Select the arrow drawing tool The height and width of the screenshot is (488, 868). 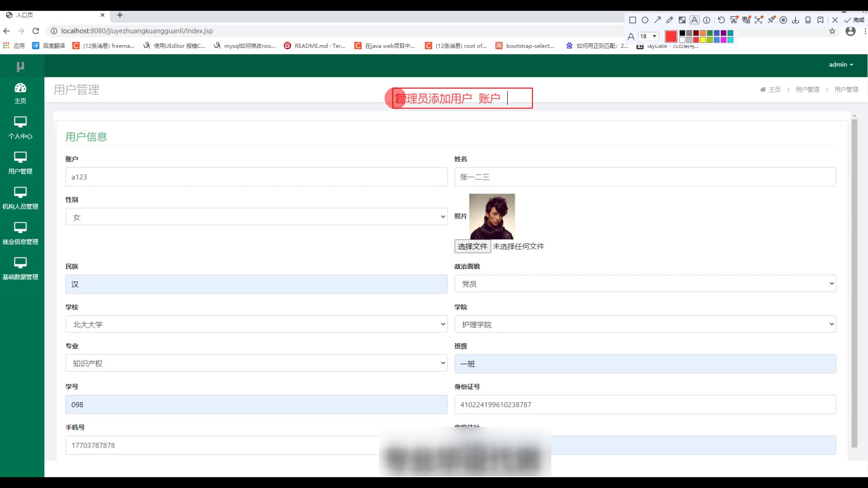pos(657,20)
